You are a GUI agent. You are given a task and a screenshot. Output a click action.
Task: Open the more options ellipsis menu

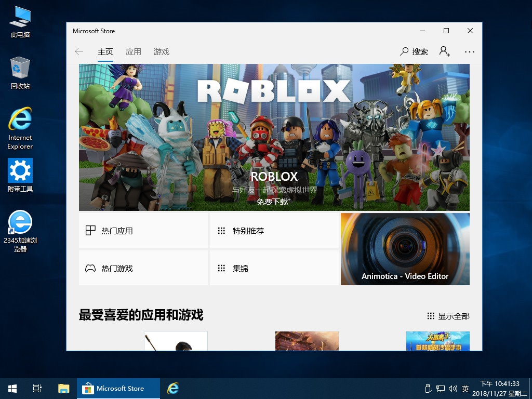pos(470,52)
